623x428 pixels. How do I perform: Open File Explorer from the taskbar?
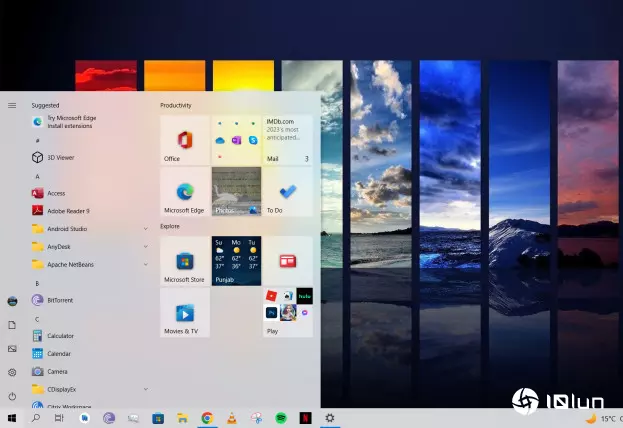[182, 418]
